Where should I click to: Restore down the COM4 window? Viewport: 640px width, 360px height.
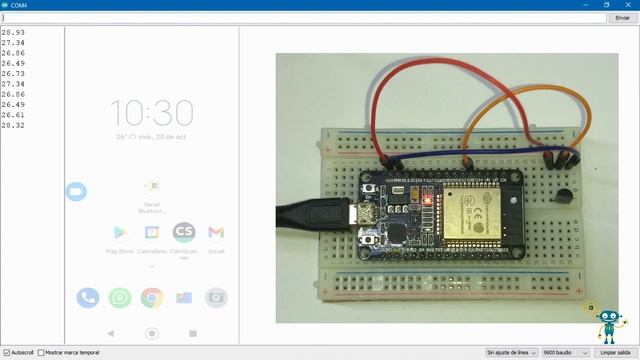(607, 5)
